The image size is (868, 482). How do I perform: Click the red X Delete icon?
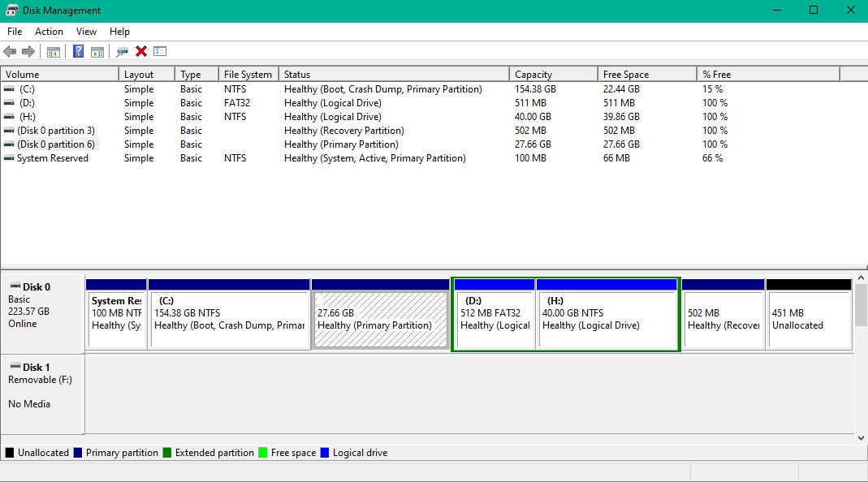[x=141, y=51]
